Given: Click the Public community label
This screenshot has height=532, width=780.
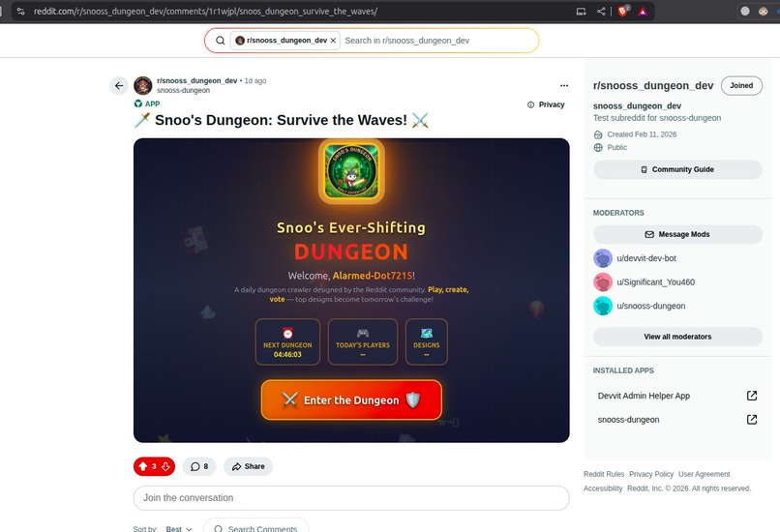Looking at the screenshot, I should [616, 147].
